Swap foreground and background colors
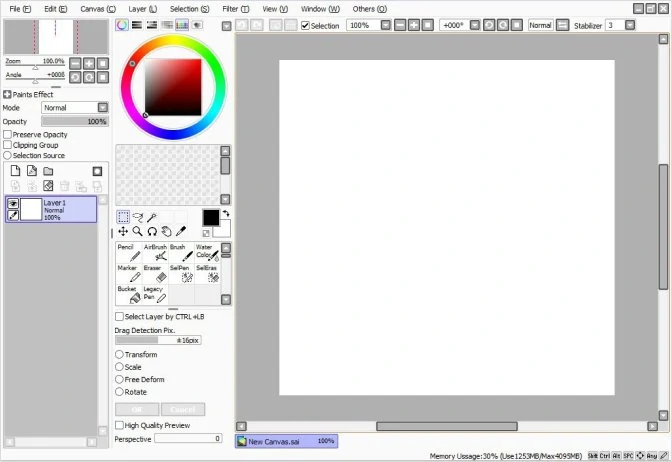This screenshot has height=462, width=672. tap(226, 213)
